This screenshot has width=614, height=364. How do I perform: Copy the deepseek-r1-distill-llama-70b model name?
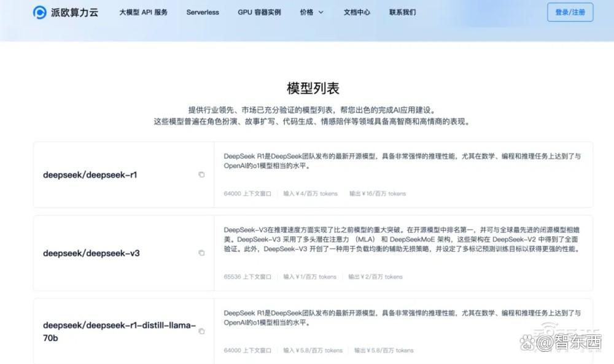(201, 331)
